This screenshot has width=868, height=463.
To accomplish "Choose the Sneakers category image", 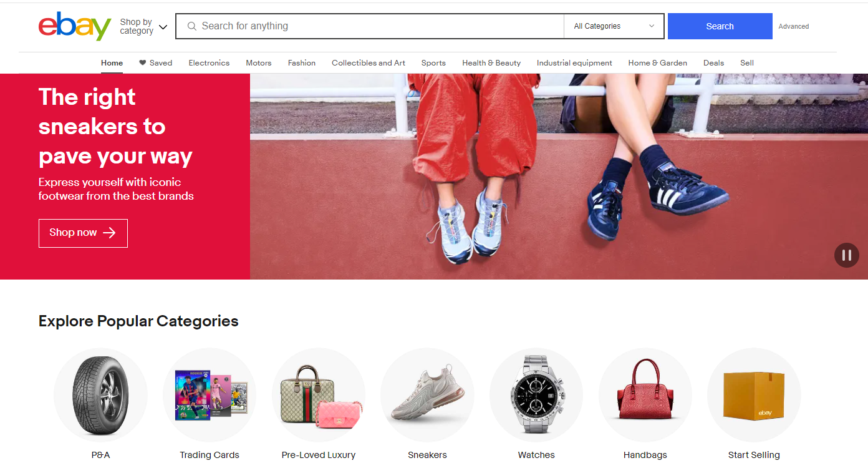I will coord(427,395).
